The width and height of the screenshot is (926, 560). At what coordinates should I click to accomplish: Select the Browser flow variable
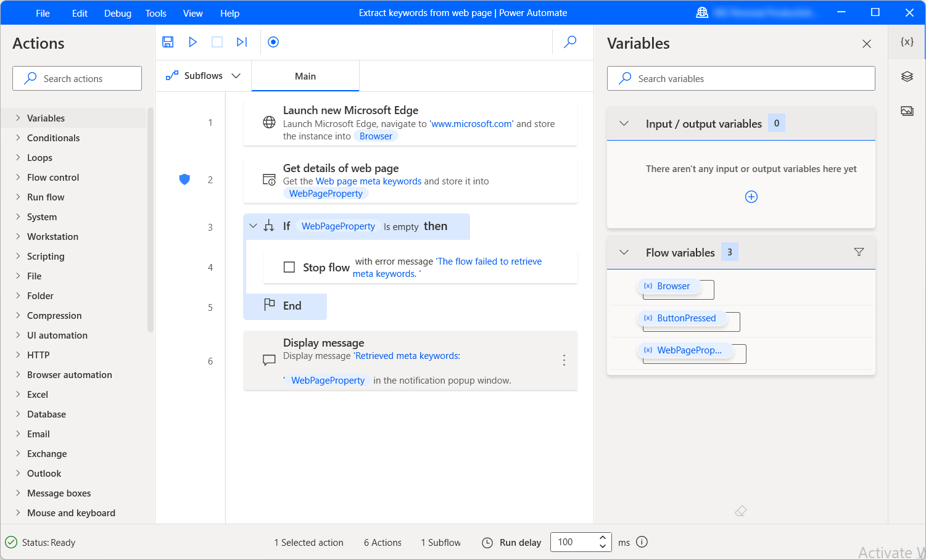(669, 286)
